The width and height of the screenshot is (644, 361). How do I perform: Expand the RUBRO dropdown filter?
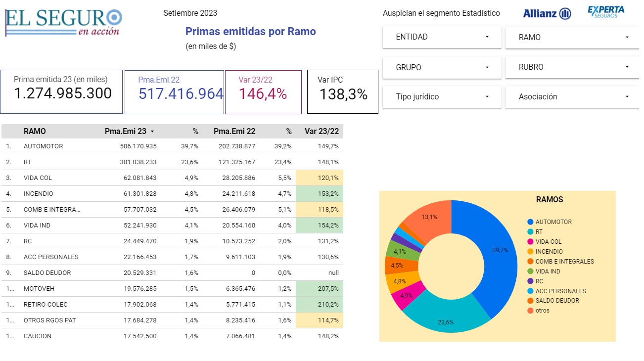point(573,67)
